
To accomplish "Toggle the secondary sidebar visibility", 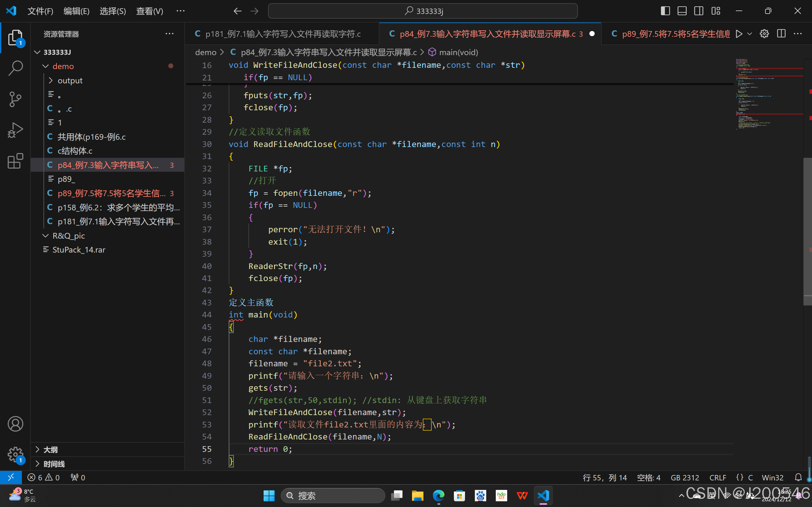I will point(698,11).
